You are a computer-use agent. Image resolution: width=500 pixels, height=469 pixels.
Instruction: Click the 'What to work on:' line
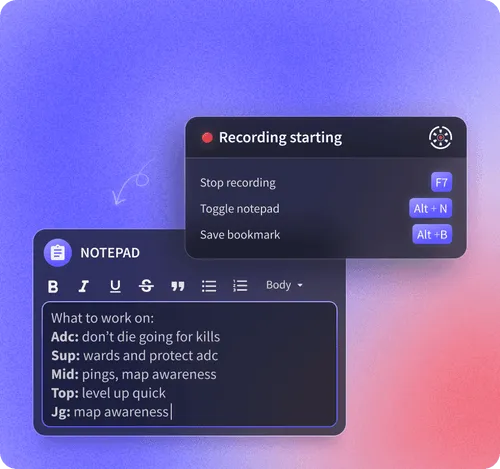click(x=103, y=318)
